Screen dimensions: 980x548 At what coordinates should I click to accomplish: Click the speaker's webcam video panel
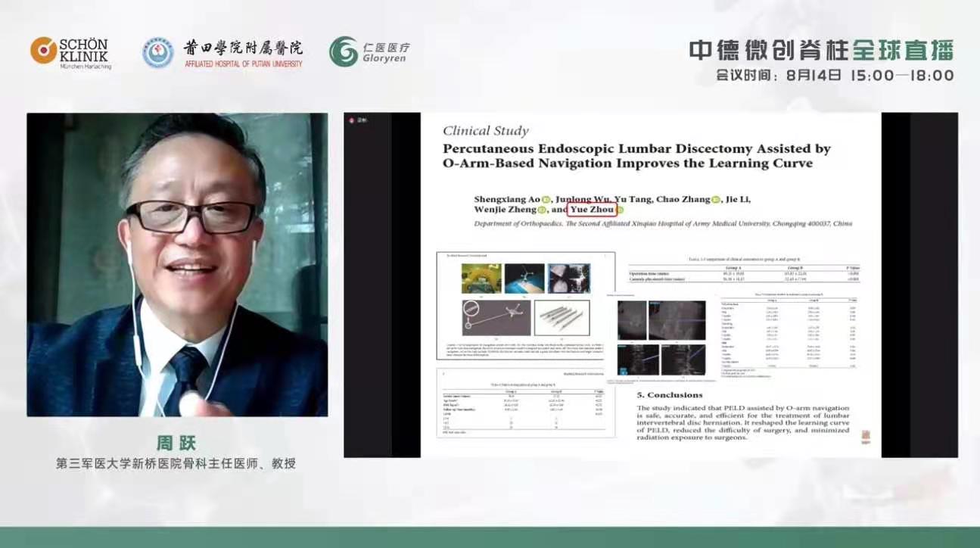(177, 264)
